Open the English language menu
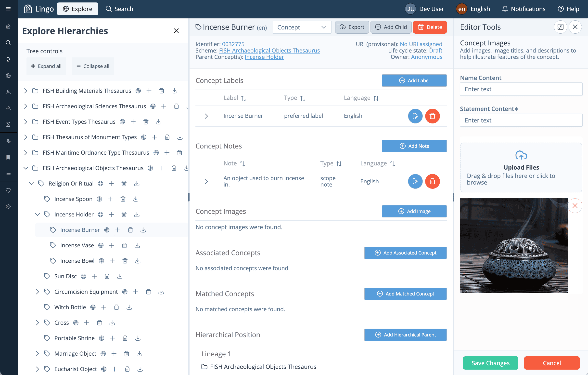Viewport: 588px width, 375px height. point(473,9)
